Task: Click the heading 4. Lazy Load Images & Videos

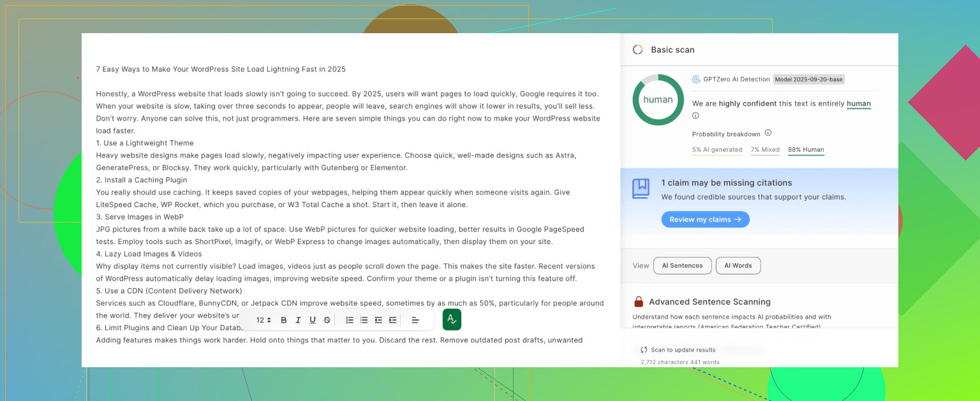Action: click(149, 254)
